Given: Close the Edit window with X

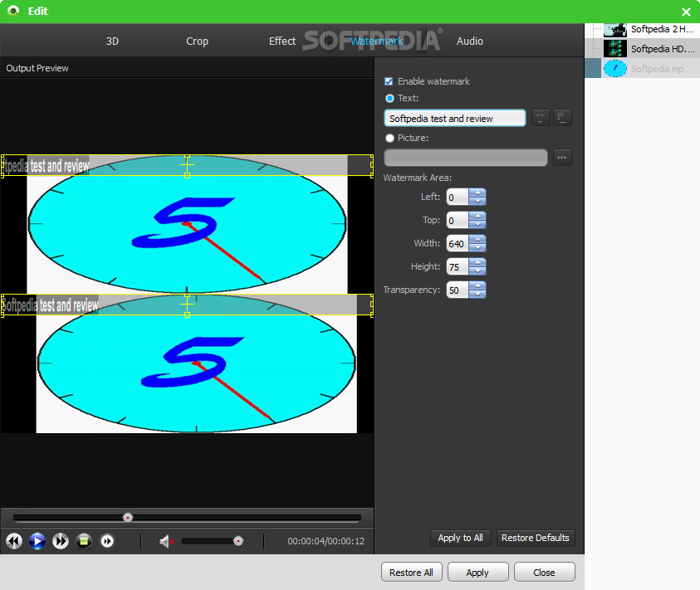Looking at the screenshot, I should [x=686, y=12].
